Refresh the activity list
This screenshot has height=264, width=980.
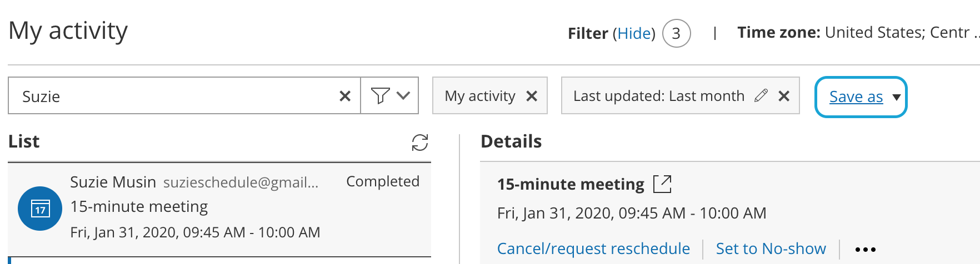(420, 143)
